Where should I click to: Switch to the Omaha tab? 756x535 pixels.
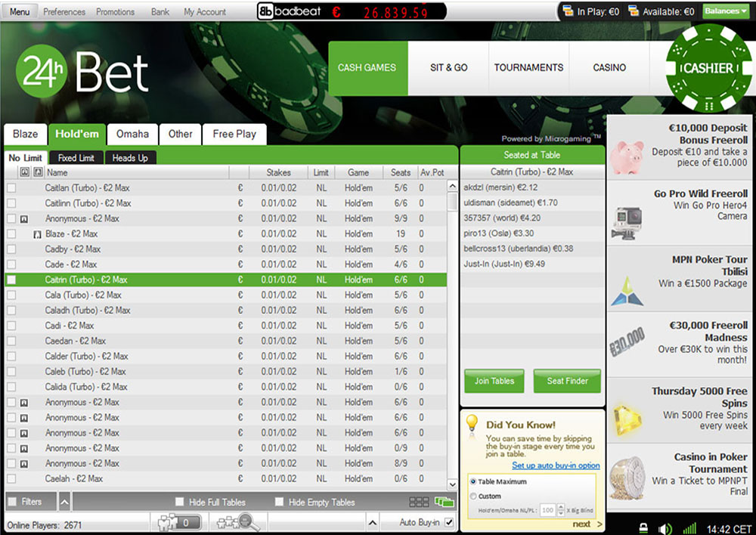click(x=132, y=134)
